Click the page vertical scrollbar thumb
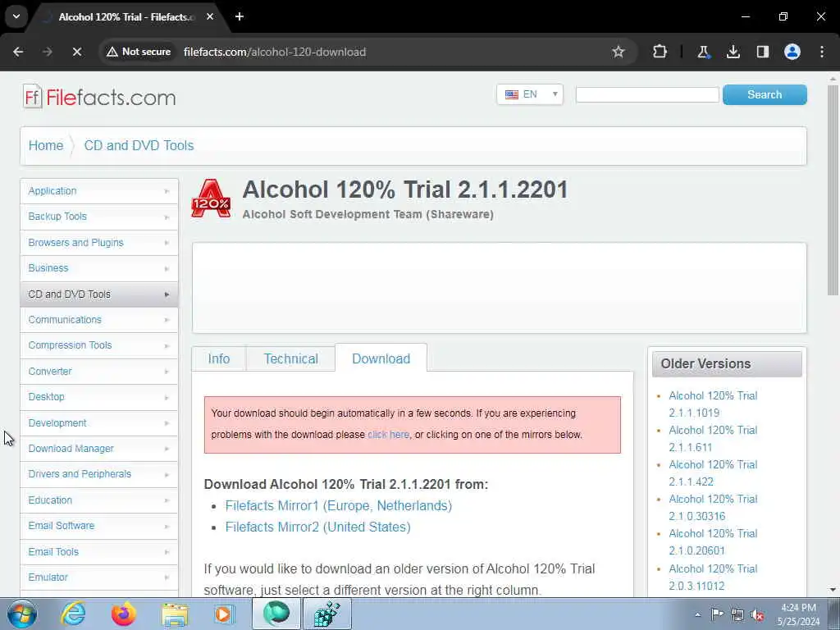 (833, 189)
